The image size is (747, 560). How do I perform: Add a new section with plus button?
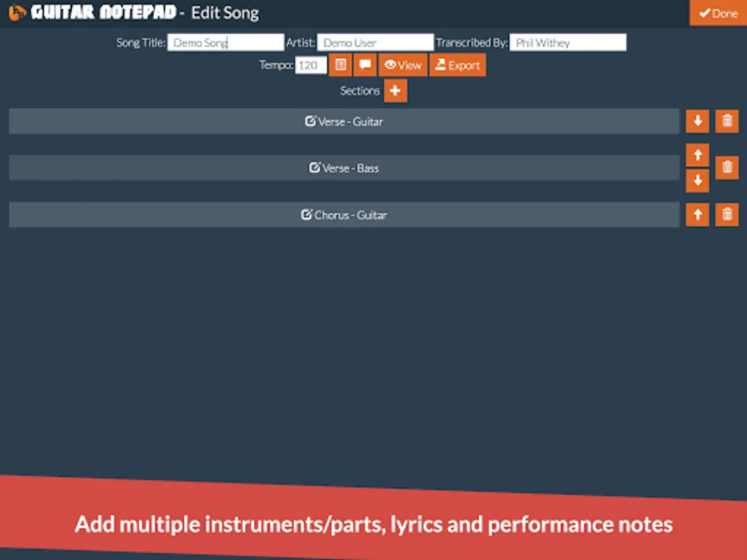point(395,91)
